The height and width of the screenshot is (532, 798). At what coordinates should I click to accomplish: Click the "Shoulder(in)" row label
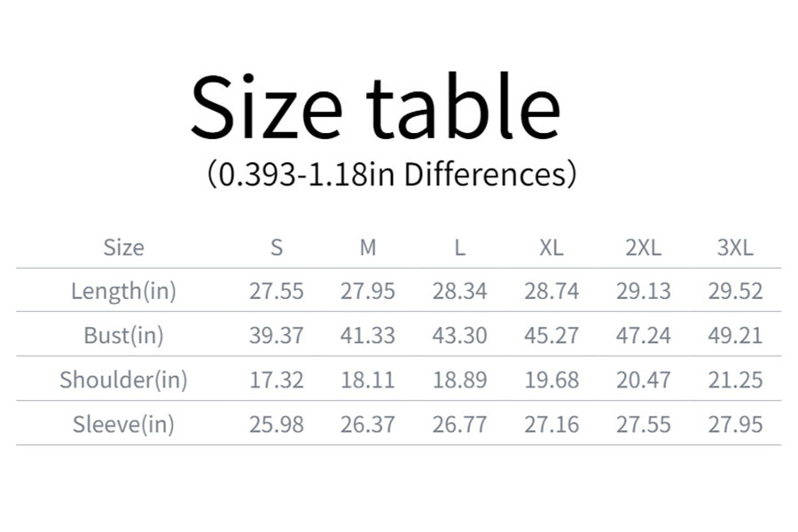click(123, 379)
